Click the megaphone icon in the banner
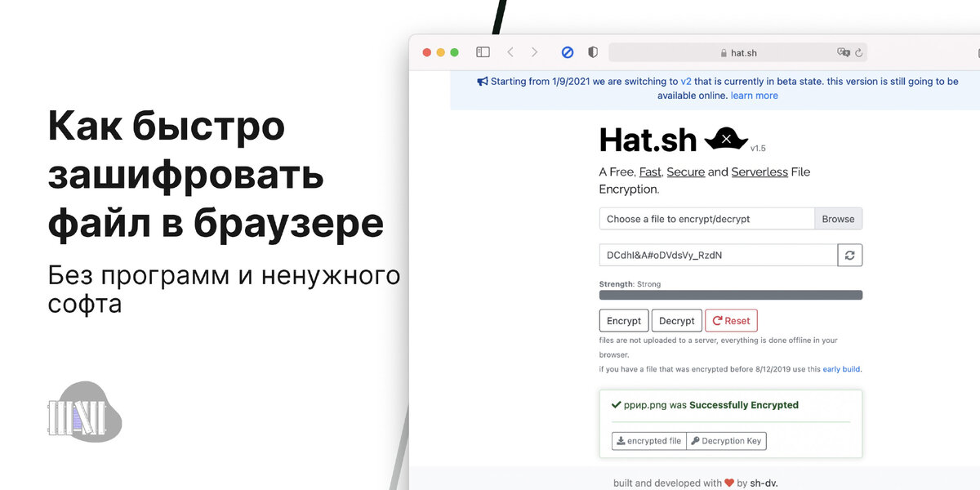 pos(483,82)
